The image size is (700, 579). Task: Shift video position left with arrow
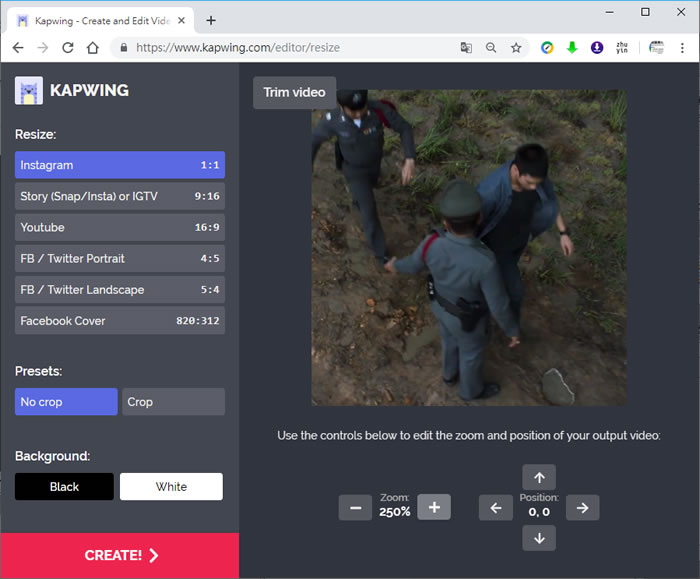[495, 508]
